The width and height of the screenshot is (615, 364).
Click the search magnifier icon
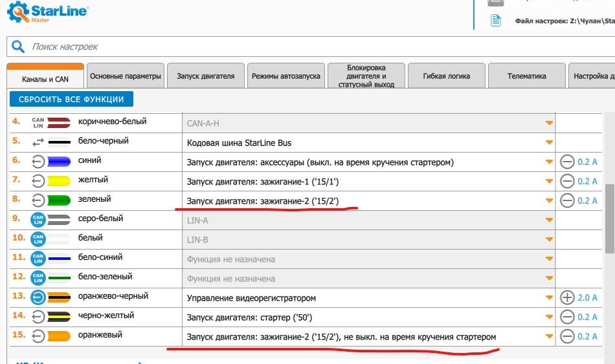click(19, 47)
